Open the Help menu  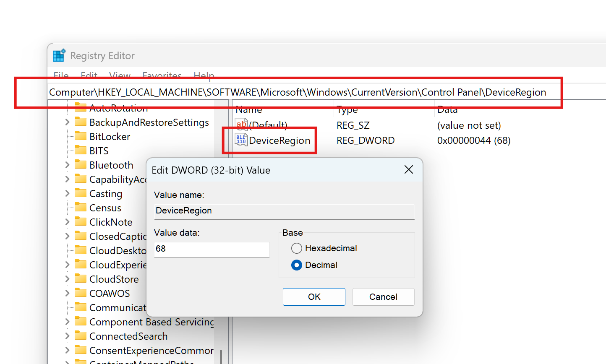204,75
